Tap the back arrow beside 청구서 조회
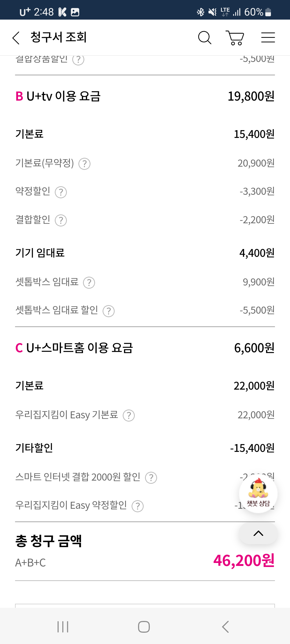Image resolution: width=290 pixels, height=644 pixels. pyautogui.click(x=16, y=38)
